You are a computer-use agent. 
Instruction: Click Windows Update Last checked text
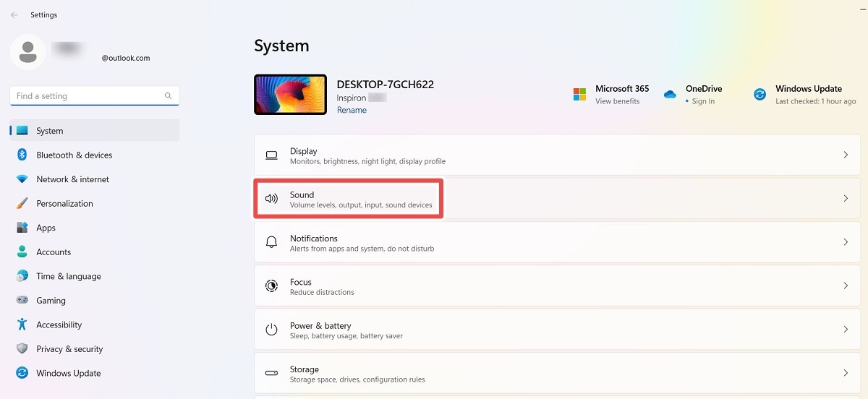coord(815,101)
